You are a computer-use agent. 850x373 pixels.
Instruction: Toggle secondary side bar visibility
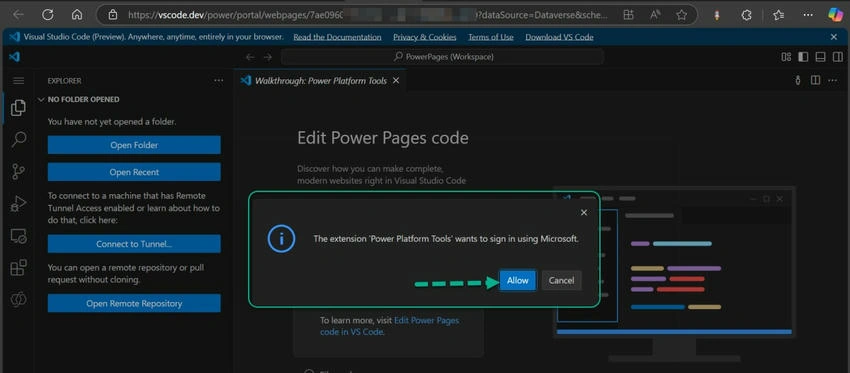point(838,57)
